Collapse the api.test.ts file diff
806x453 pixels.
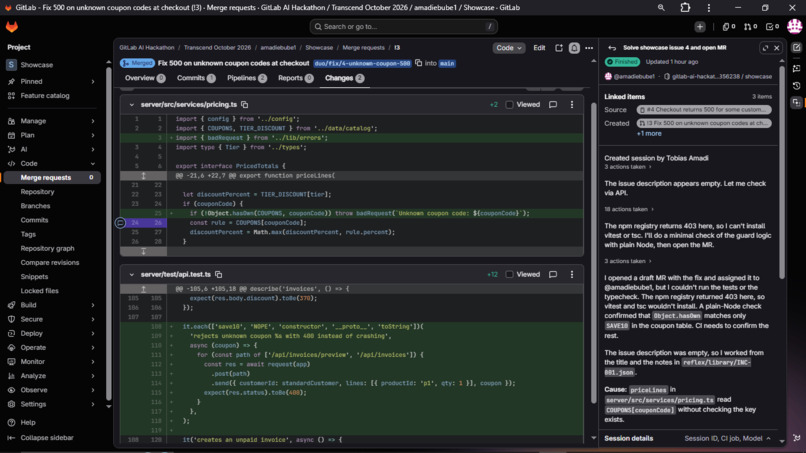(x=132, y=275)
